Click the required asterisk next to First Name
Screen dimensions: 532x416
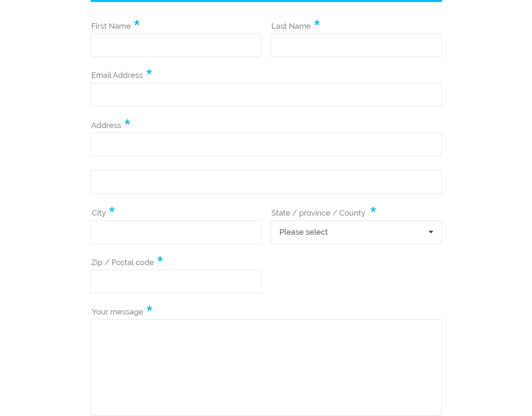click(x=137, y=23)
